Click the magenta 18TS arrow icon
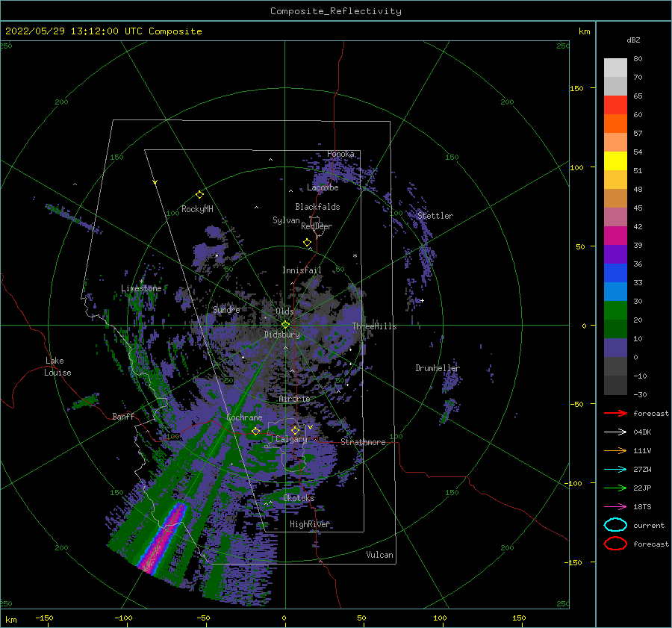The image size is (672, 628). tap(615, 507)
